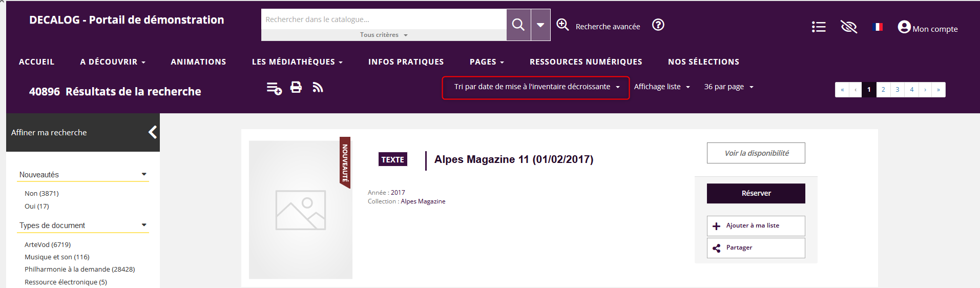Filter by Nouveautés Non (3871)
This screenshot has height=288, width=980.
pyautogui.click(x=41, y=194)
